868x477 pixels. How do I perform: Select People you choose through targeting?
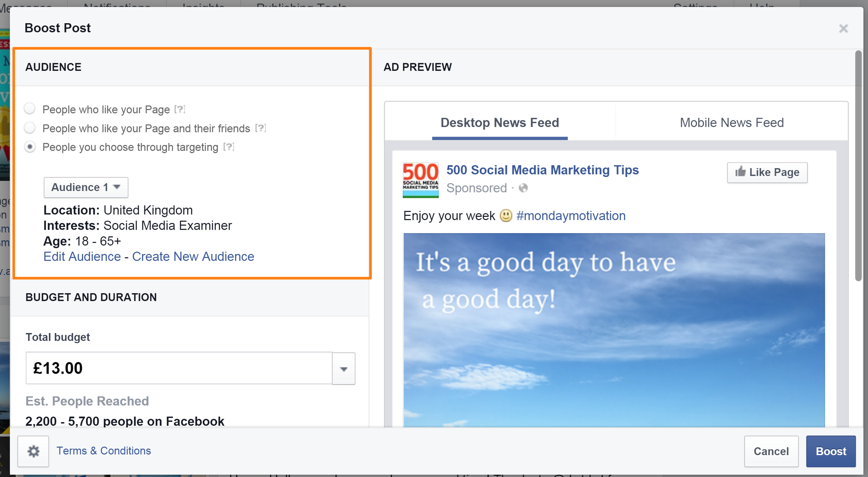(x=30, y=147)
